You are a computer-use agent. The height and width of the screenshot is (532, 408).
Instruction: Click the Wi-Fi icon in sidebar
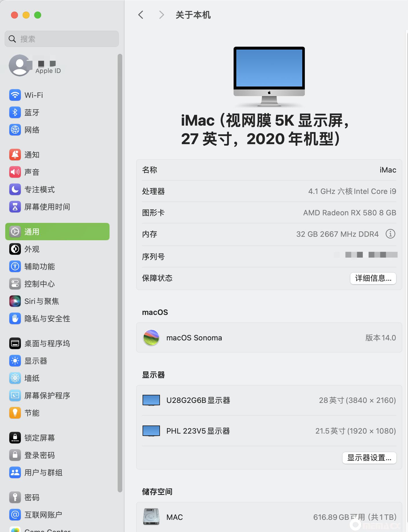[x=15, y=95]
